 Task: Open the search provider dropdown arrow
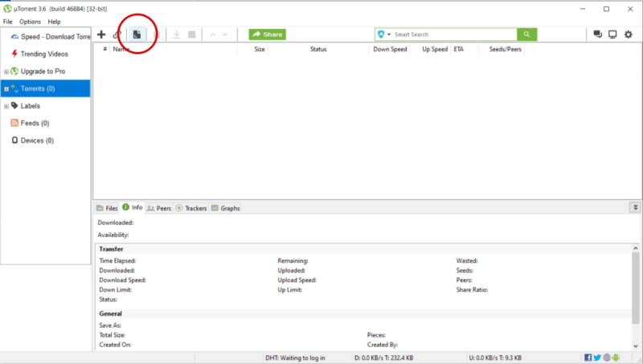(x=389, y=35)
